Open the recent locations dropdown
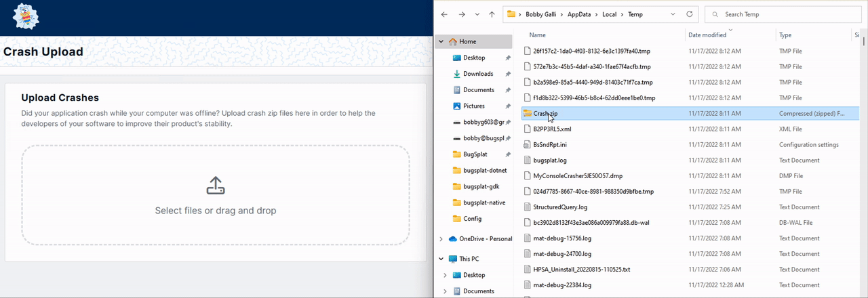This screenshot has height=298, width=868. tap(477, 14)
